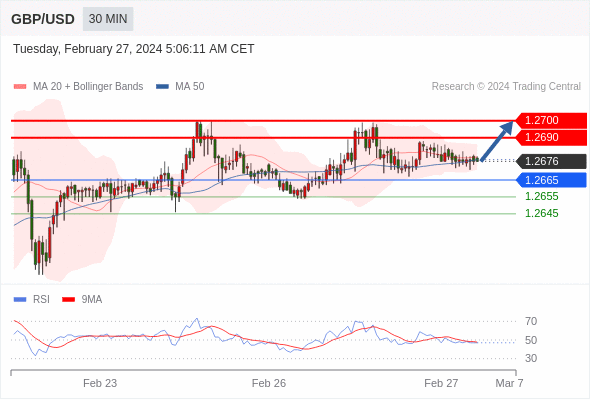Click the MA 20 + Bollinger Bands legend label

pos(88,87)
